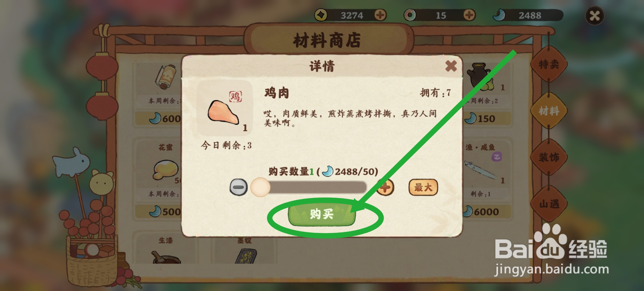
Task: Close the material shop window
Action: 594,16
